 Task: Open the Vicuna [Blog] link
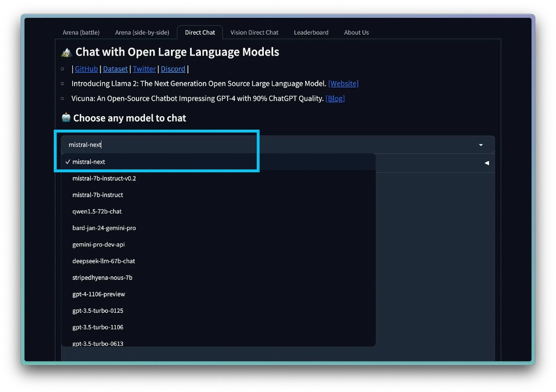point(335,99)
